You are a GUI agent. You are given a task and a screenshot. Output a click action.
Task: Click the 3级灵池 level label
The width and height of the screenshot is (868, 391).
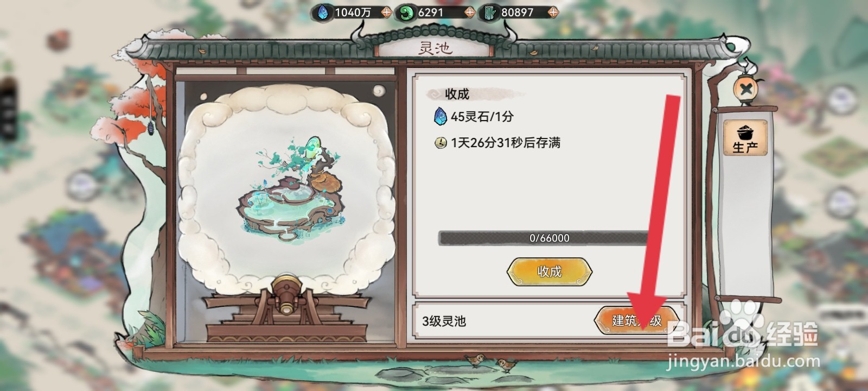444,321
